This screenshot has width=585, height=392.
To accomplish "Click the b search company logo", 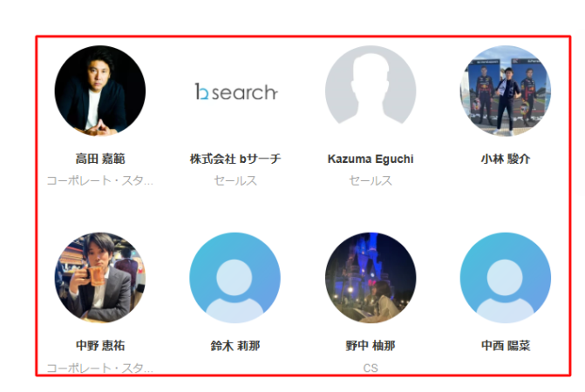I will pyautogui.click(x=235, y=91).
